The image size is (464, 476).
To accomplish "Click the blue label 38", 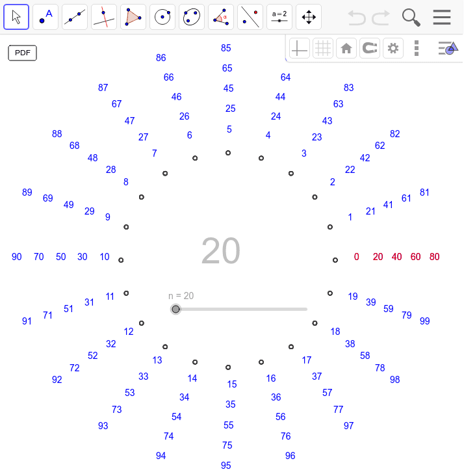I will 350,344.
